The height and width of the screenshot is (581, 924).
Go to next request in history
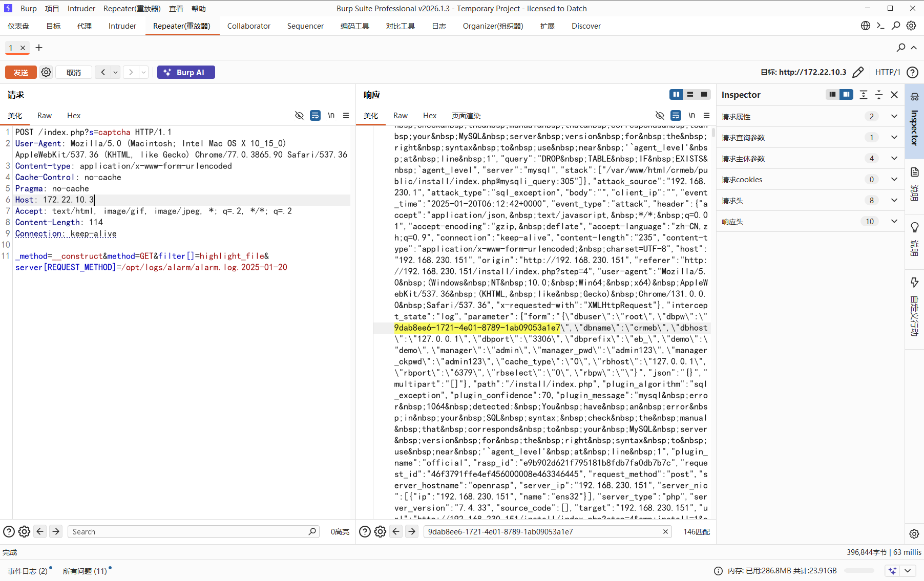[x=131, y=72]
